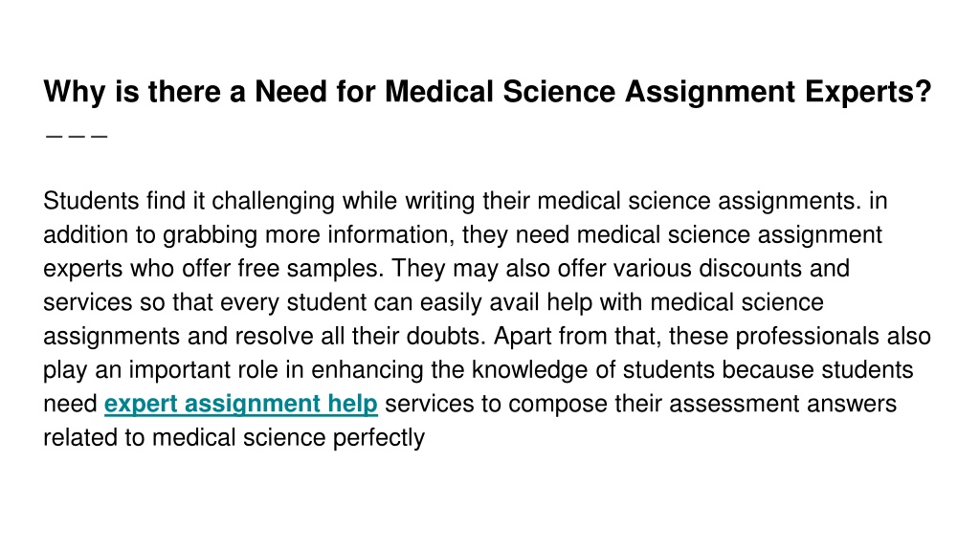
Task: Open the 'expert assignment help' hyperlink
Action: pyautogui.click(x=240, y=405)
